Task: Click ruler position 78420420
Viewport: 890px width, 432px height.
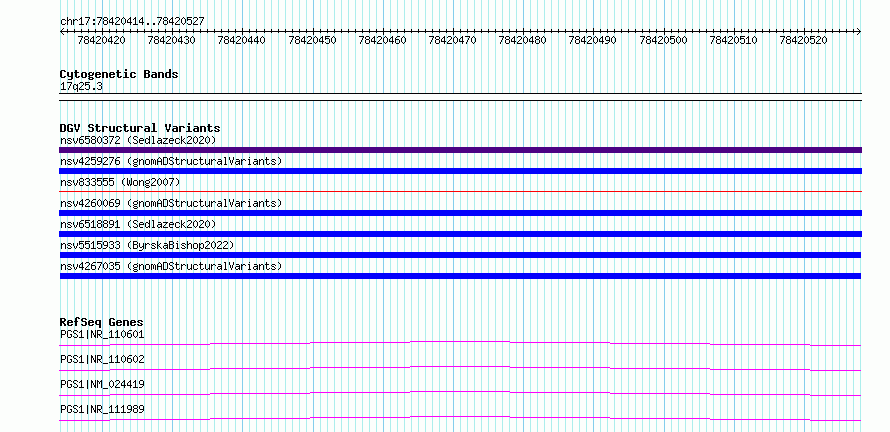Action: pyautogui.click(x=102, y=40)
